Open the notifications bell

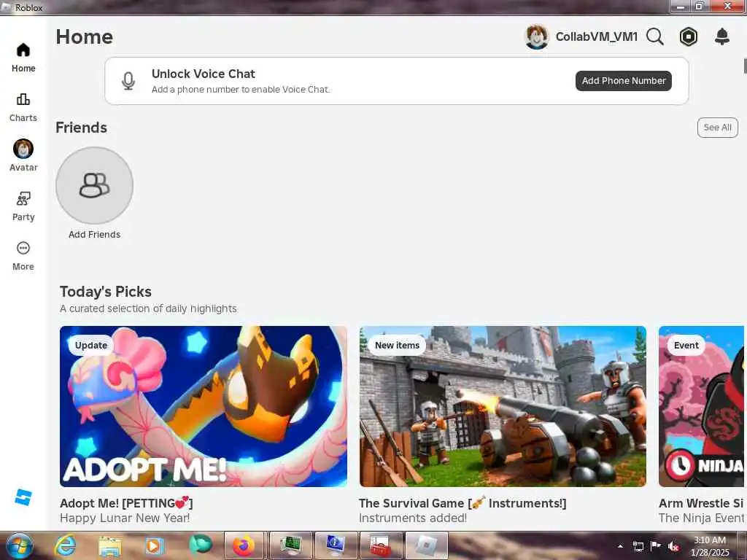pos(722,36)
